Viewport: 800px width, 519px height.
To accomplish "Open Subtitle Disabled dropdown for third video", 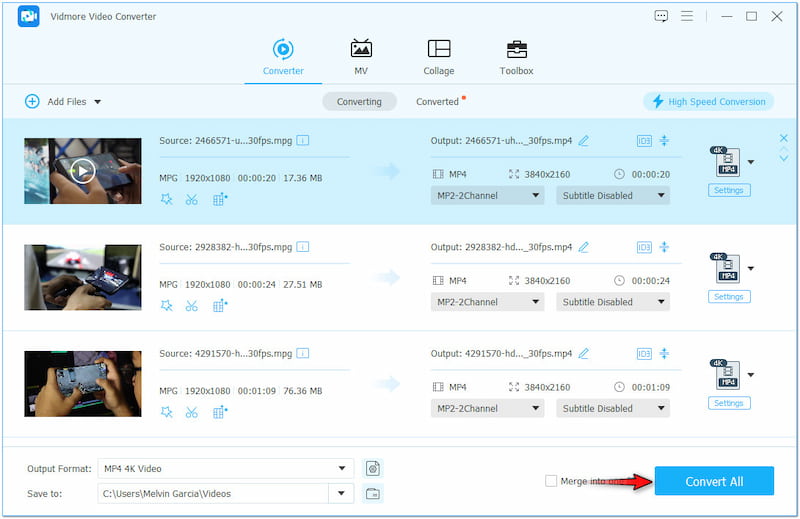I will 612,408.
